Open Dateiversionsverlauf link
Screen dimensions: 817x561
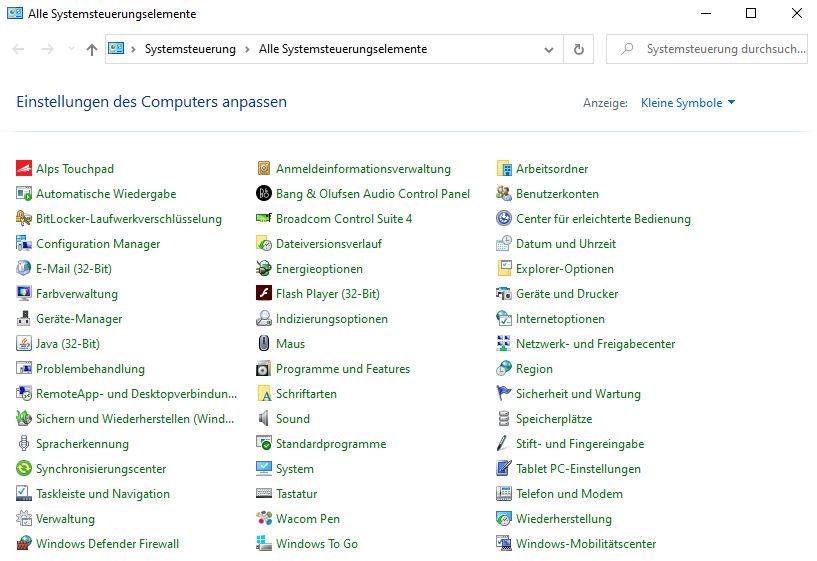329,244
